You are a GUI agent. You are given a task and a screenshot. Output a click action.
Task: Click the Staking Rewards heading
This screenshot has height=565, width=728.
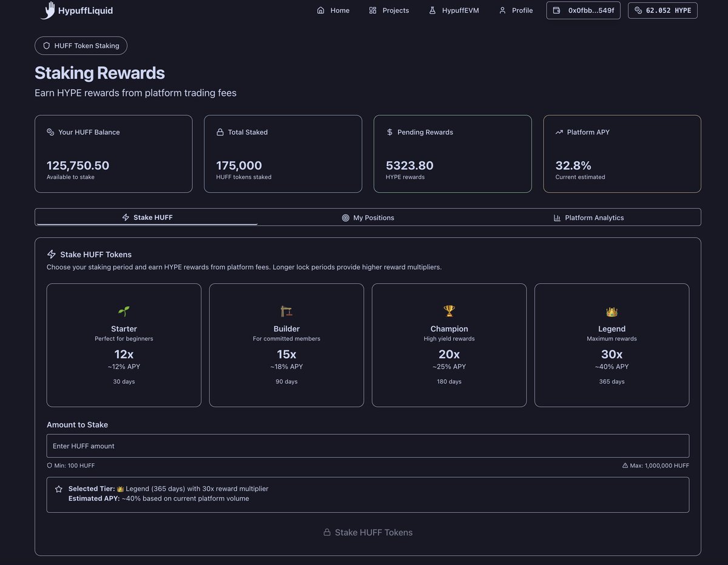pyautogui.click(x=99, y=73)
